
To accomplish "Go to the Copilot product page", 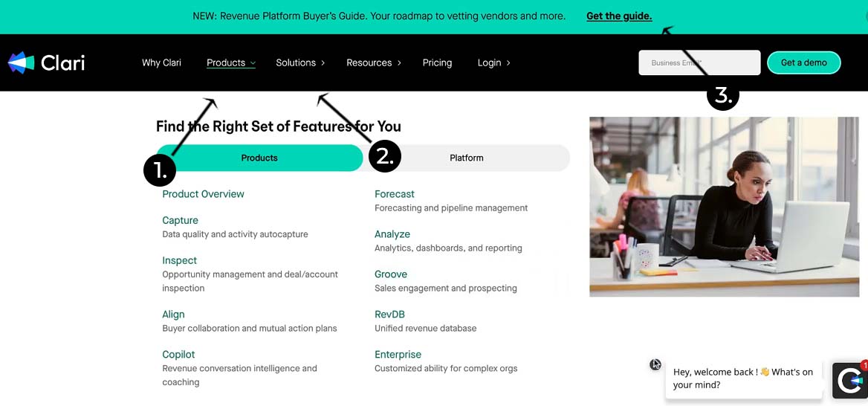I will (x=178, y=355).
